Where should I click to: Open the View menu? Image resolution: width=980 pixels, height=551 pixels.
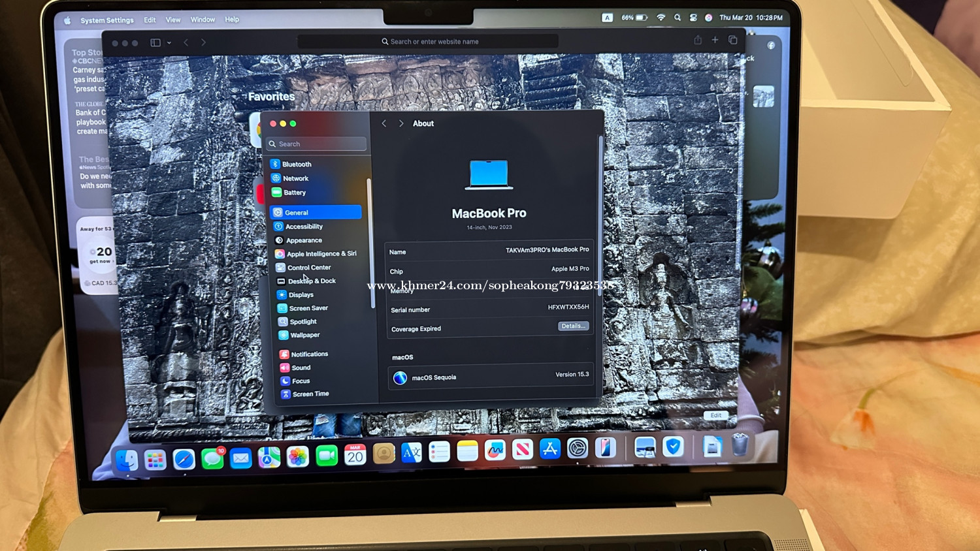173,20
